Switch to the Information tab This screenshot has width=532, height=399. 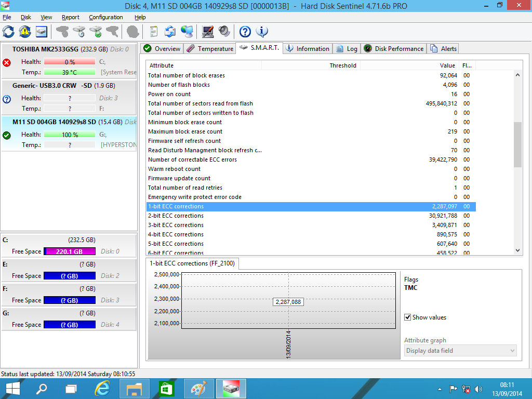point(308,48)
